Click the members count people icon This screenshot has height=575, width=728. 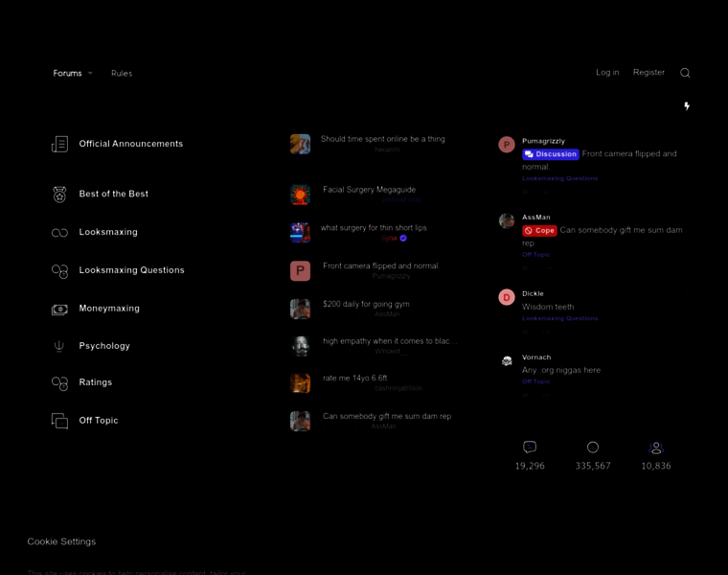(656, 448)
